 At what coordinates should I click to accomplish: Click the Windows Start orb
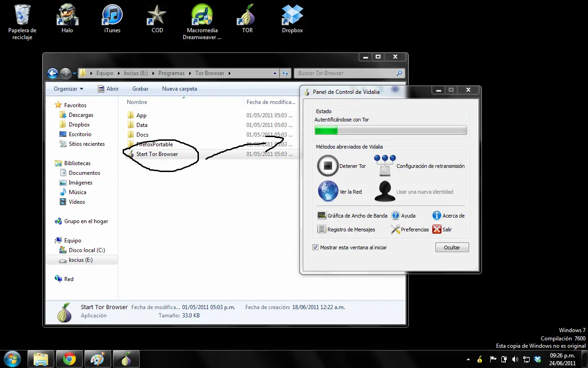tap(12, 359)
